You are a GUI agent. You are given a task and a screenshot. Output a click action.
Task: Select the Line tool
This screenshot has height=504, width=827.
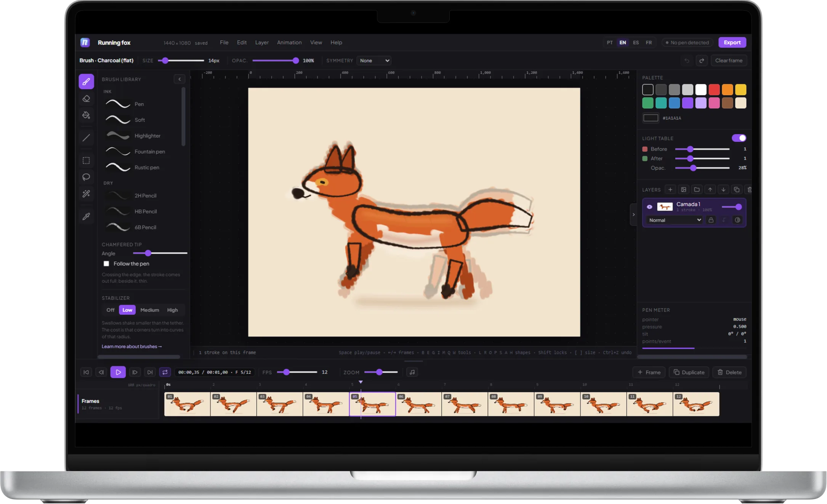click(x=87, y=138)
